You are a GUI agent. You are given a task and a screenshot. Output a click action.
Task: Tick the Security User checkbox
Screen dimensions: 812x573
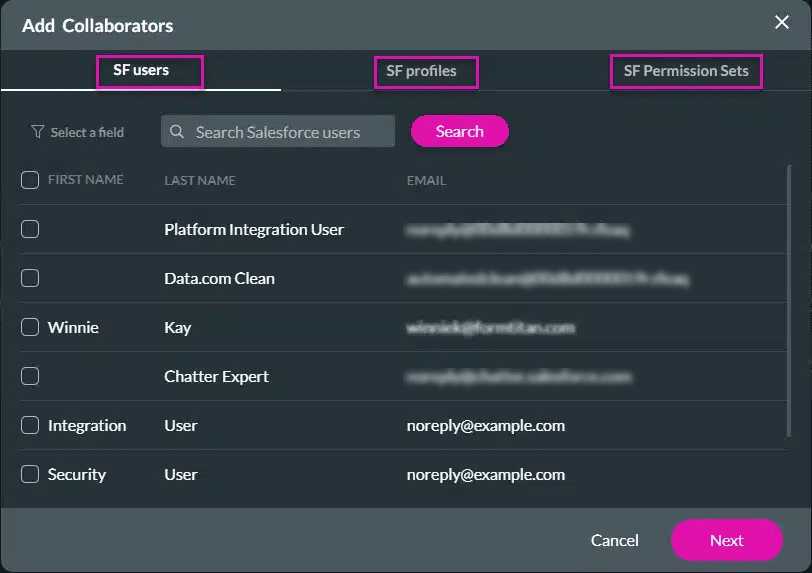pos(30,474)
